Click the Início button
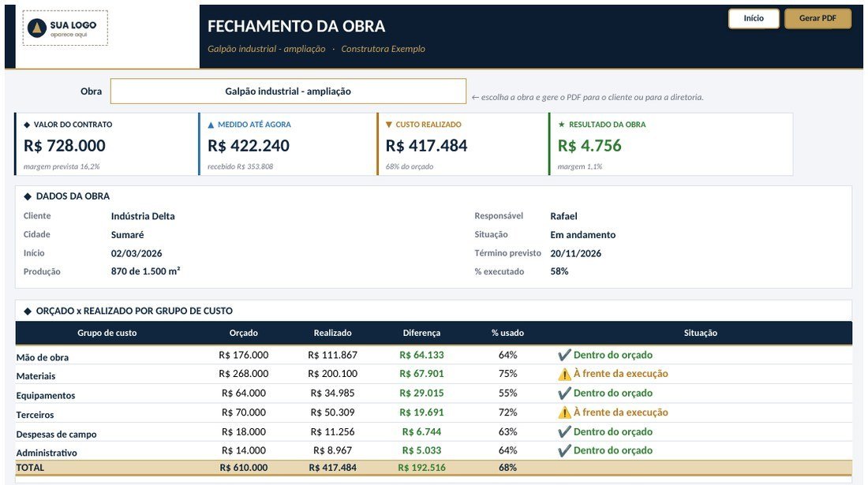 (x=754, y=18)
